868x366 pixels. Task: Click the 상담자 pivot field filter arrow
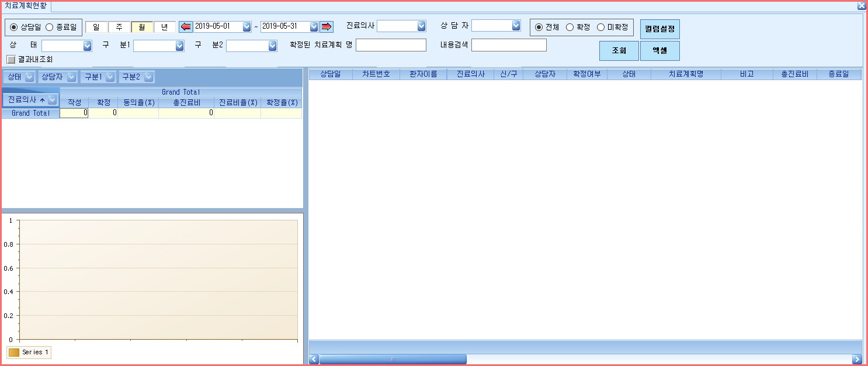click(71, 77)
